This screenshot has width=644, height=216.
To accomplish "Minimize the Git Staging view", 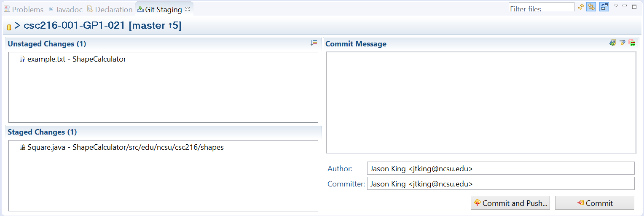I will pyautogui.click(x=625, y=5).
